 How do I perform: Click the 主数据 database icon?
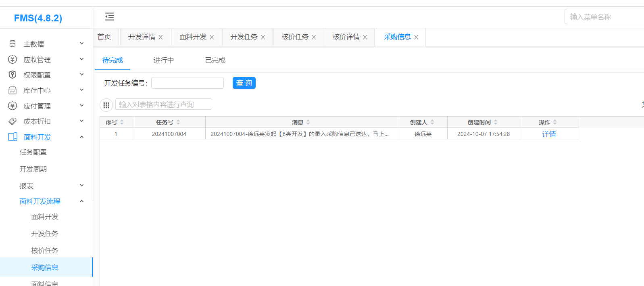click(13, 44)
